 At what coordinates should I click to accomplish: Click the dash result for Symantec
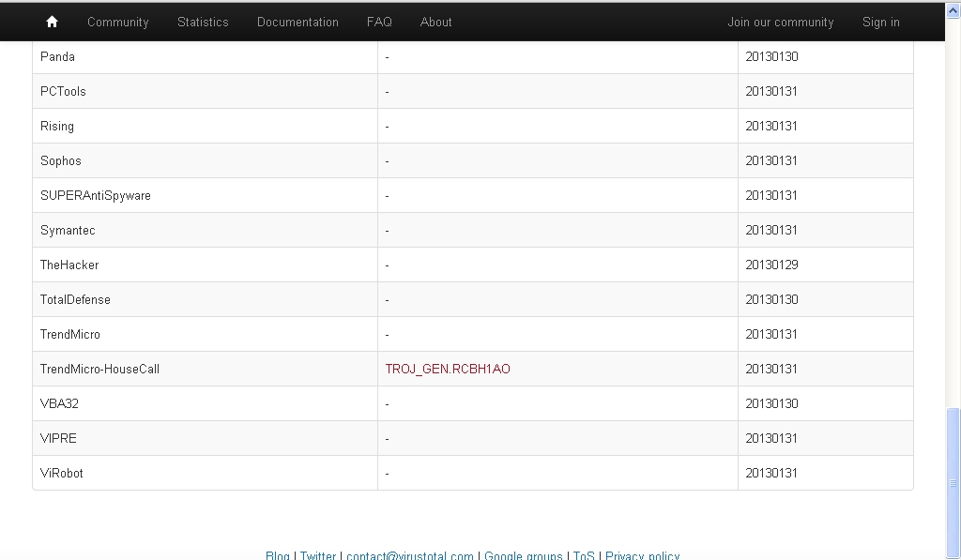coord(387,231)
